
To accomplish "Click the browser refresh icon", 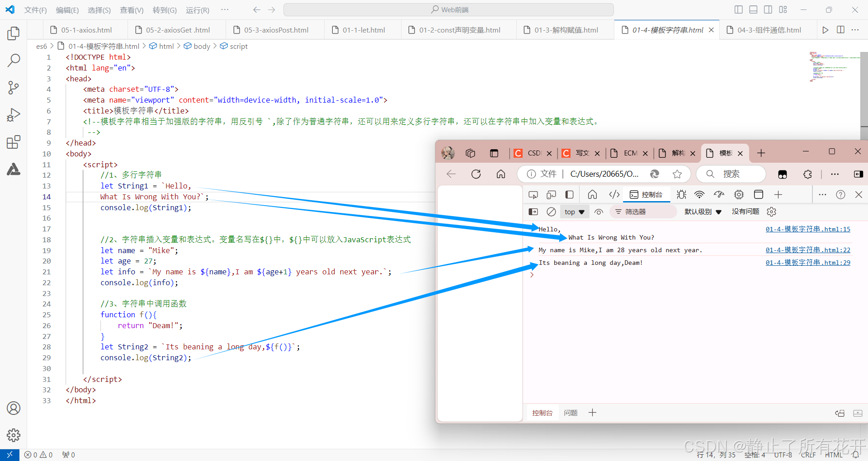I will point(476,174).
